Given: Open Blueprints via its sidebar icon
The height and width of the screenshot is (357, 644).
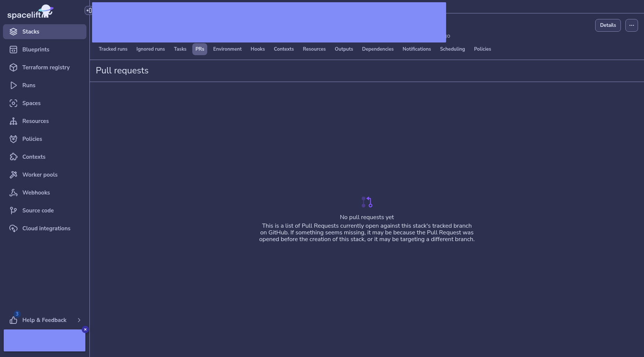Looking at the screenshot, I should tap(13, 50).
